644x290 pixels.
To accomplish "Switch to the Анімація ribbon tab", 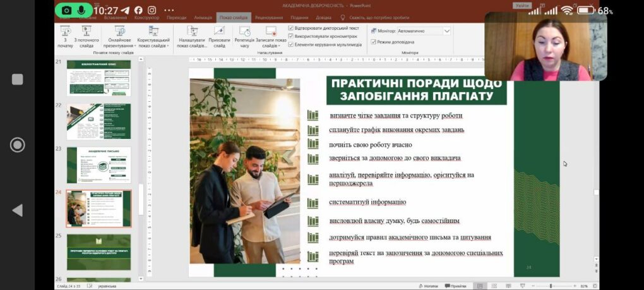I will point(203,18).
